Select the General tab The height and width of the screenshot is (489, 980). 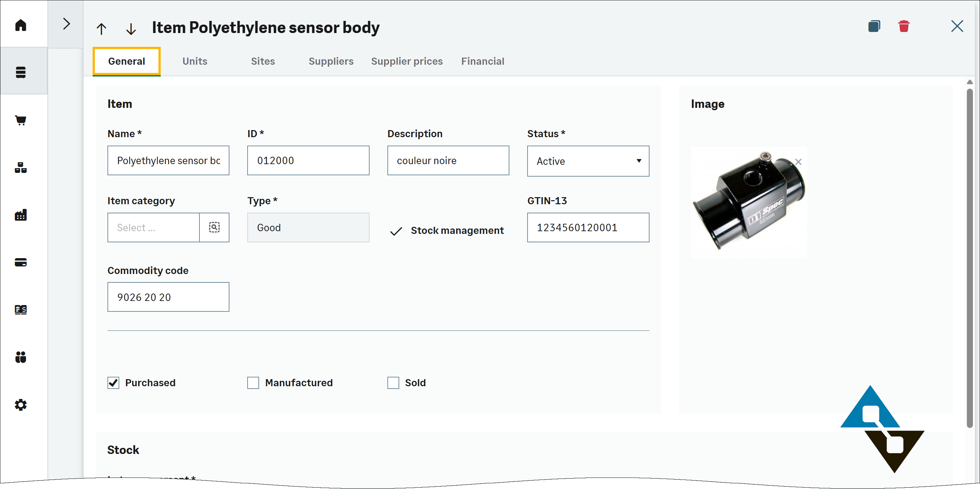[126, 61]
